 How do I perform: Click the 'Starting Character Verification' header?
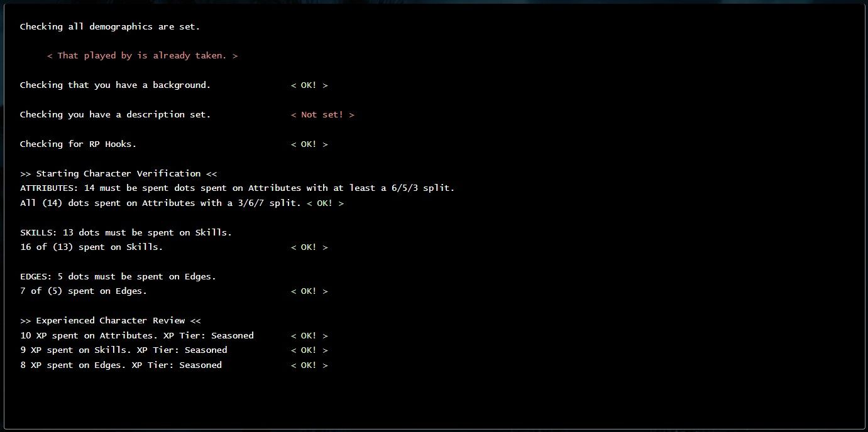pyautogui.click(x=118, y=174)
